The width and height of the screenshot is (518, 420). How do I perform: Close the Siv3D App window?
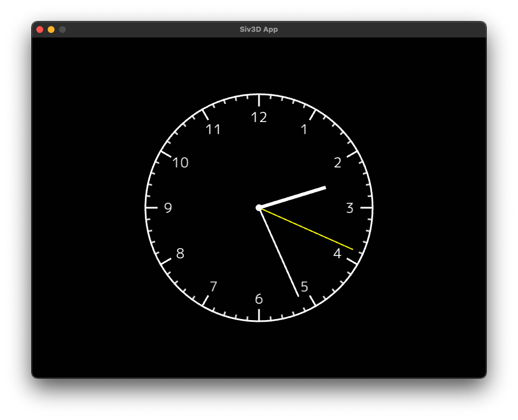tap(40, 30)
